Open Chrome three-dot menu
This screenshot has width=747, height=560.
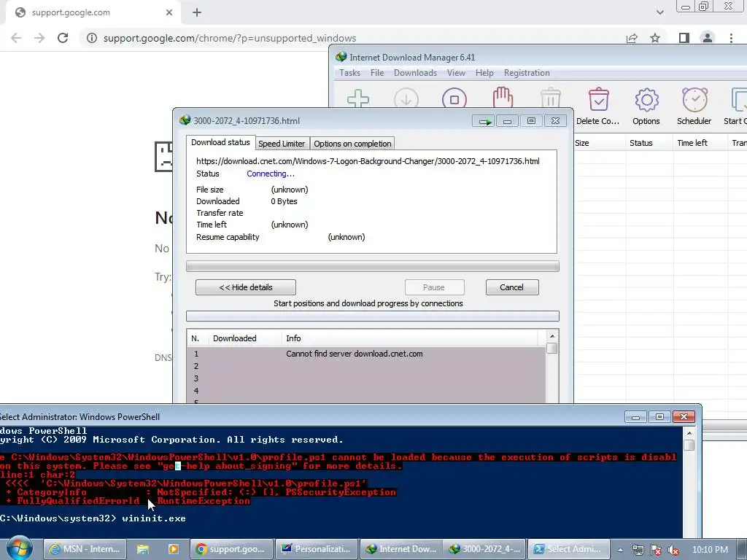(x=731, y=38)
